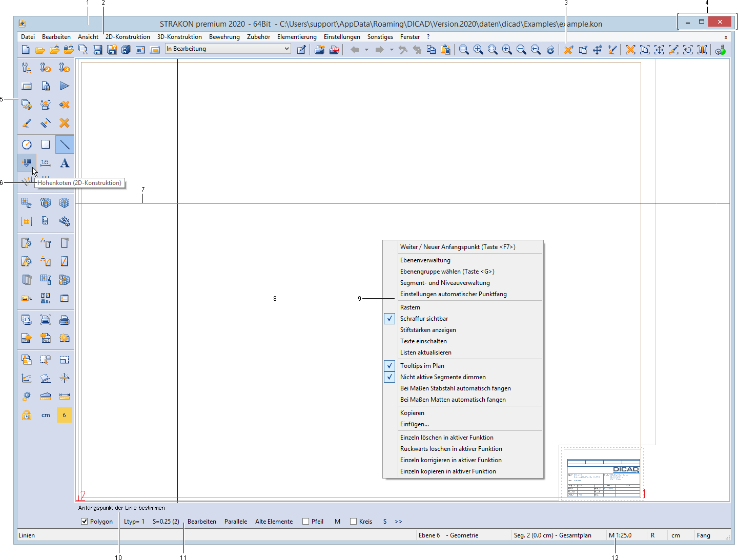This screenshot has height=560, width=738.
Task: Enable the Kreis checkbox
Action: pyautogui.click(x=353, y=522)
